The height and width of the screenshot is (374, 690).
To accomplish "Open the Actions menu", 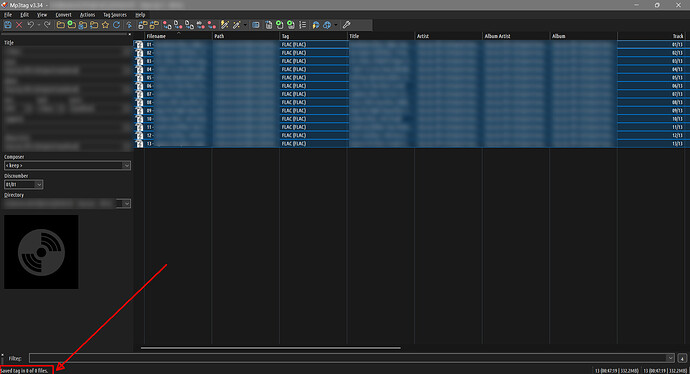I will click(x=87, y=15).
